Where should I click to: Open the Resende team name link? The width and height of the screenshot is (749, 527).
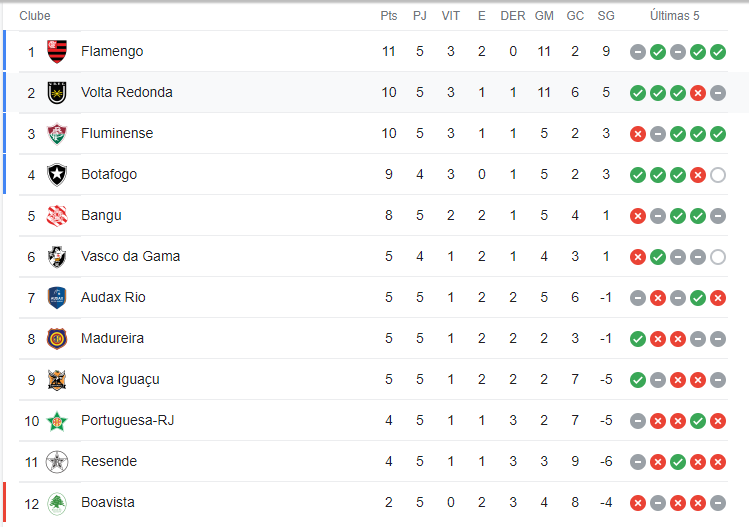point(109,461)
